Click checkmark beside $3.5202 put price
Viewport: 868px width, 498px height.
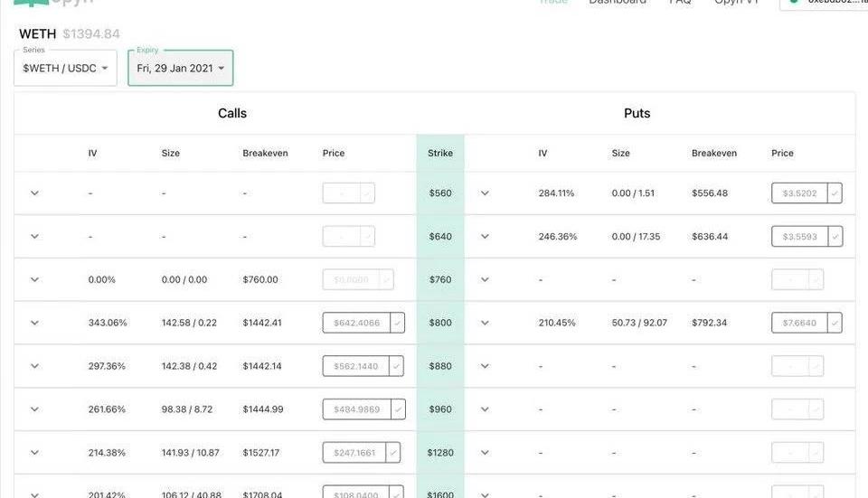[x=834, y=193]
